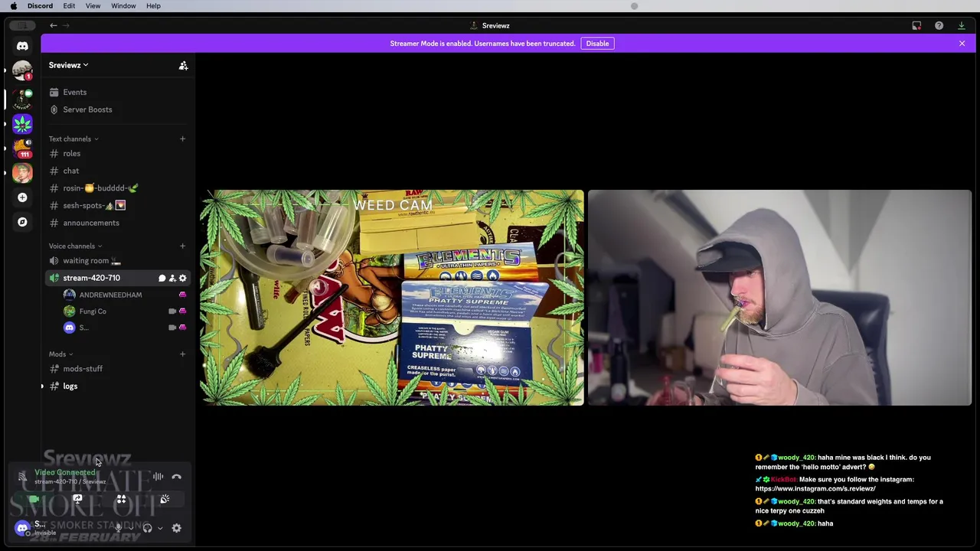The width and height of the screenshot is (980, 551).
Task: Open the #chat channel
Action: (x=71, y=171)
